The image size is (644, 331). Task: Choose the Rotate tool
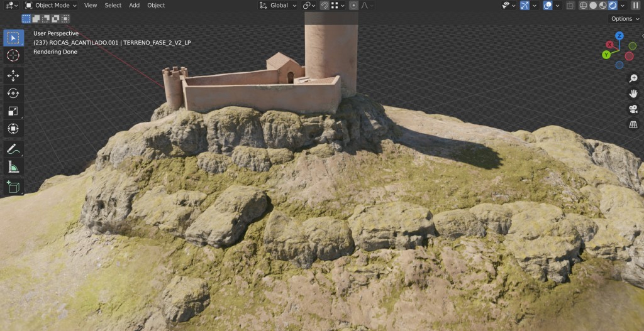pyautogui.click(x=13, y=93)
